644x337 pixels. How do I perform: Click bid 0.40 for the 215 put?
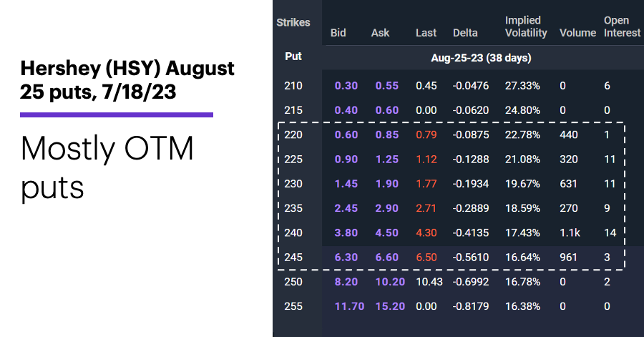(346, 110)
